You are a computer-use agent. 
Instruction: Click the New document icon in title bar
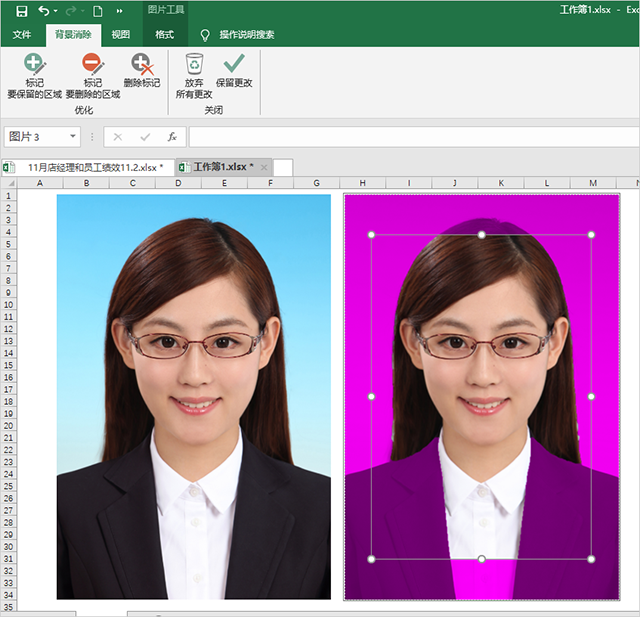97,11
